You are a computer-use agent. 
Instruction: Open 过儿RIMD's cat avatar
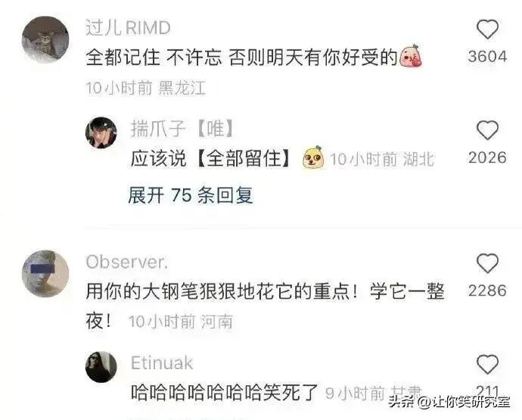tap(45, 39)
